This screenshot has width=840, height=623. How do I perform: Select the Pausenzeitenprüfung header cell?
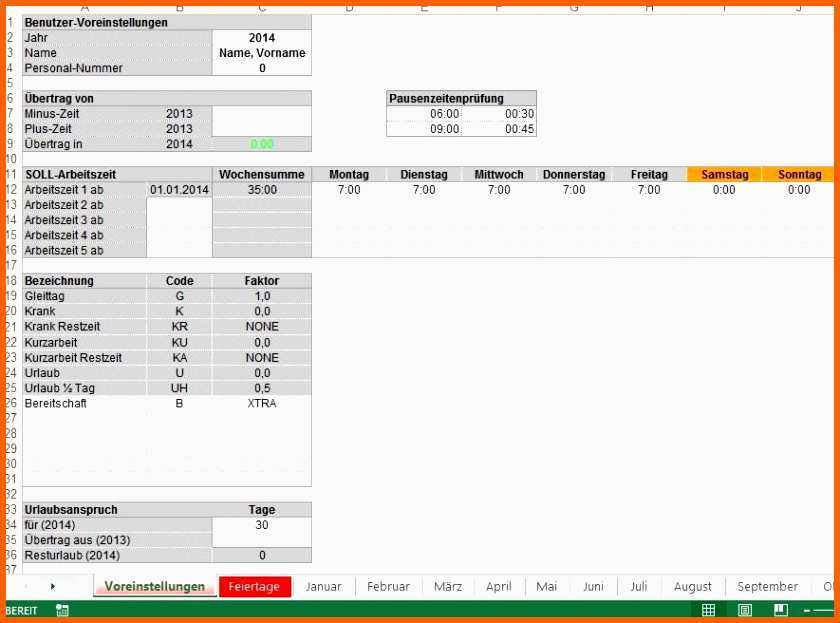(461, 99)
